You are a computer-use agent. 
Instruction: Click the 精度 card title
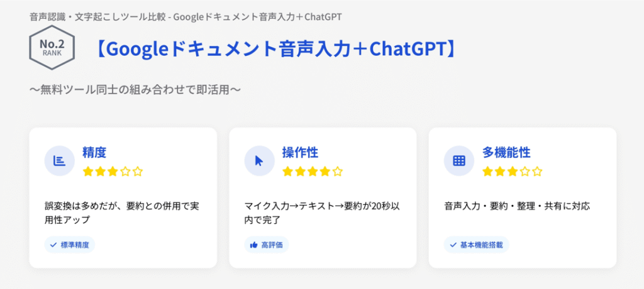pyautogui.click(x=94, y=153)
